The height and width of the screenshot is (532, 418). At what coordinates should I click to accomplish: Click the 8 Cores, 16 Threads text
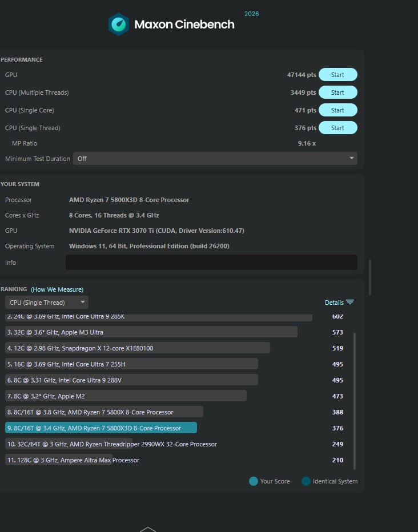point(114,215)
